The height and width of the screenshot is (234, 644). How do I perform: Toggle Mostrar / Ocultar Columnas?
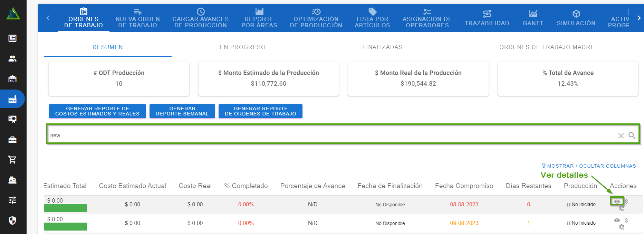click(x=588, y=166)
